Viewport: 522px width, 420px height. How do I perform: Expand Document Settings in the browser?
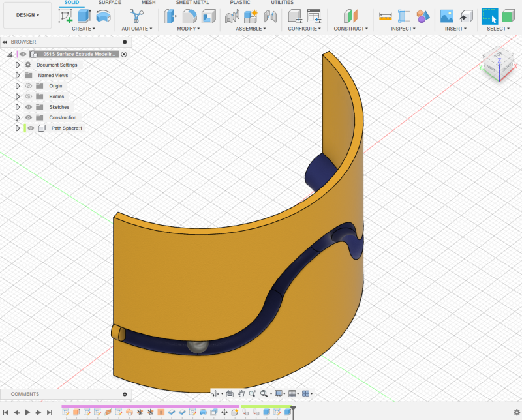[18, 65]
